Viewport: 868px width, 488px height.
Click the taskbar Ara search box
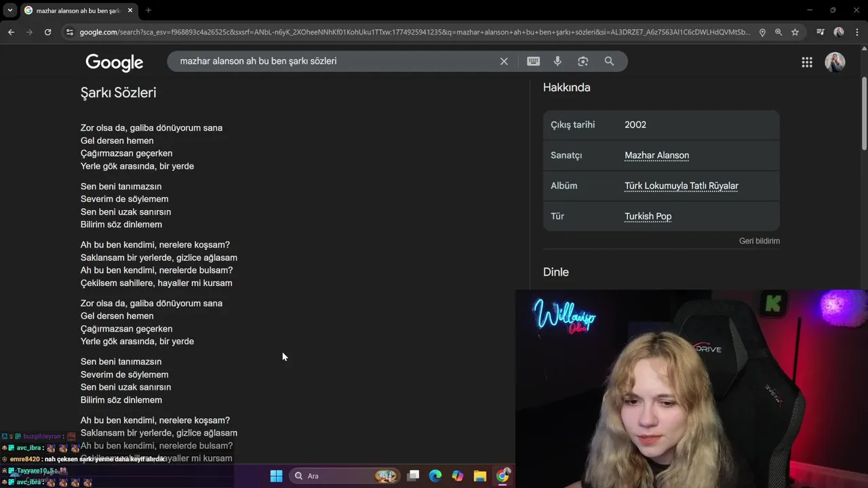(345, 476)
